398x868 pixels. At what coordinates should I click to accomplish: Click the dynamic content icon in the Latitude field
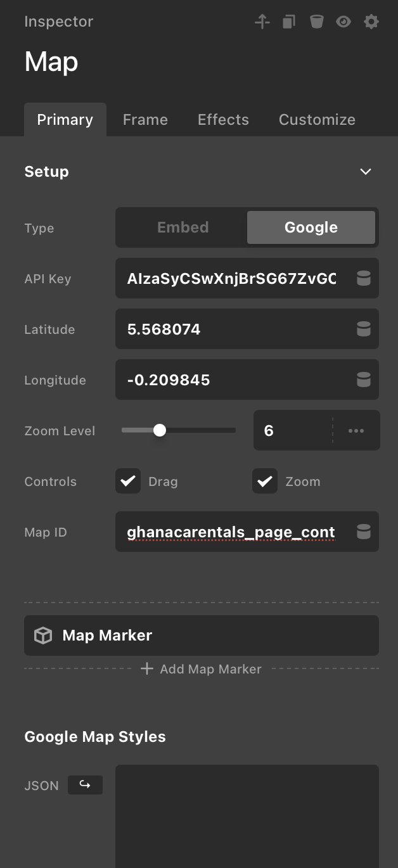[364, 329]
